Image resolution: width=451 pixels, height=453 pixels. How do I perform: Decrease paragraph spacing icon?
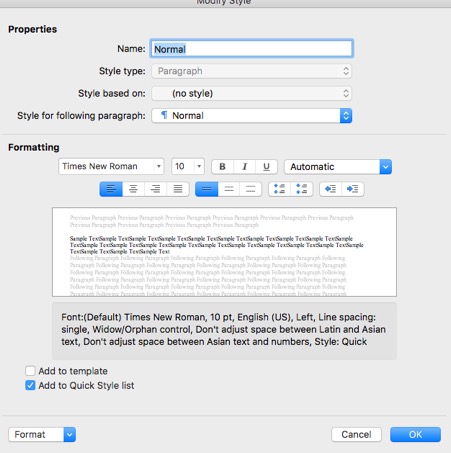[x=302, y=189]
